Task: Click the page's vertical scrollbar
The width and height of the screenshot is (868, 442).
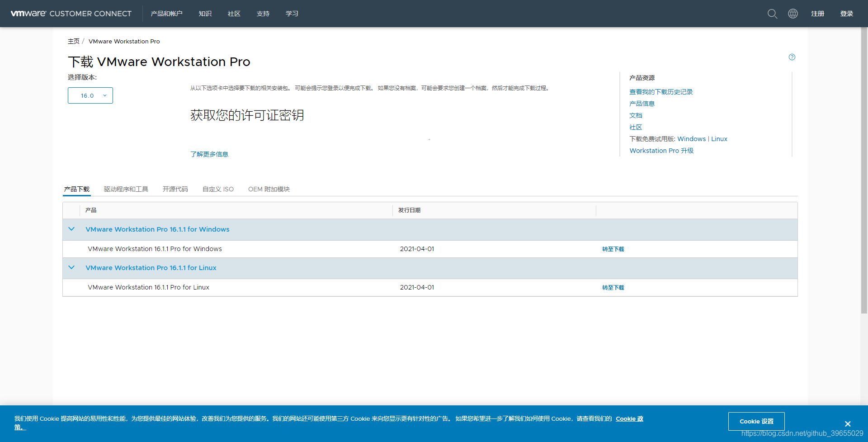Action: coord(864,181)
